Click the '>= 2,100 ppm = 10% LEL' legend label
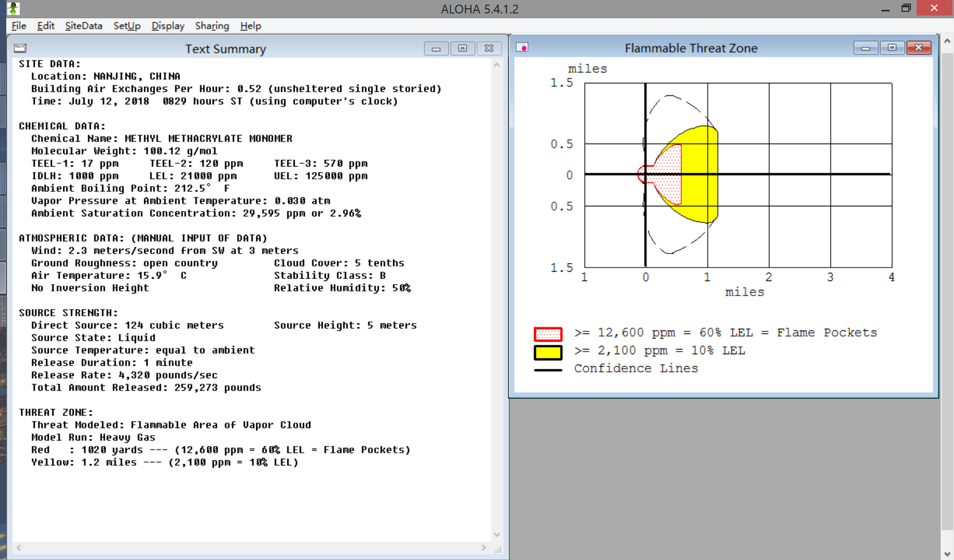This screenshot has height=560, width=954. coord(659,351)
